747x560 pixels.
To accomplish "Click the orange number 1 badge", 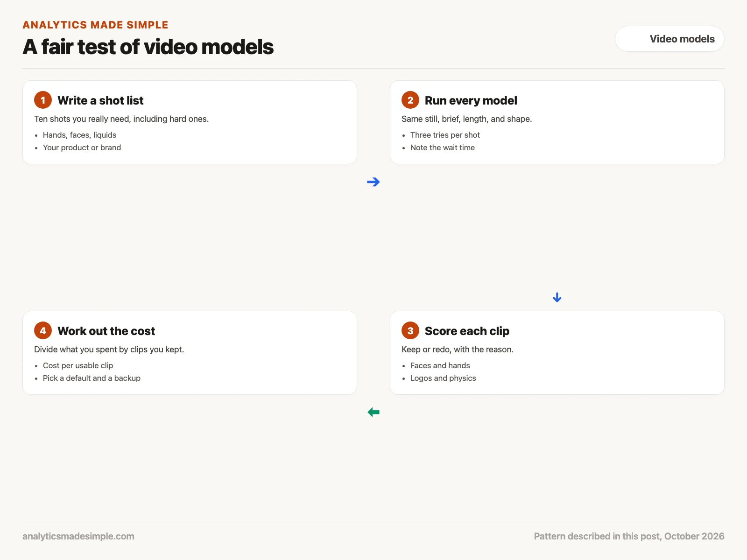I will click(x=43, y=100).
